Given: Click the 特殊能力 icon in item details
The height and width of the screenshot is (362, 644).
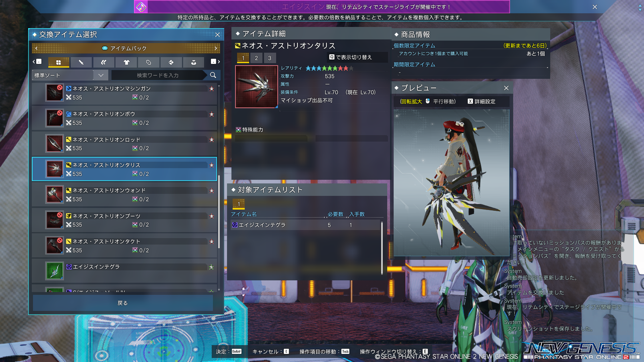Looking at the screenshot, I should click(x=238, y=130).
